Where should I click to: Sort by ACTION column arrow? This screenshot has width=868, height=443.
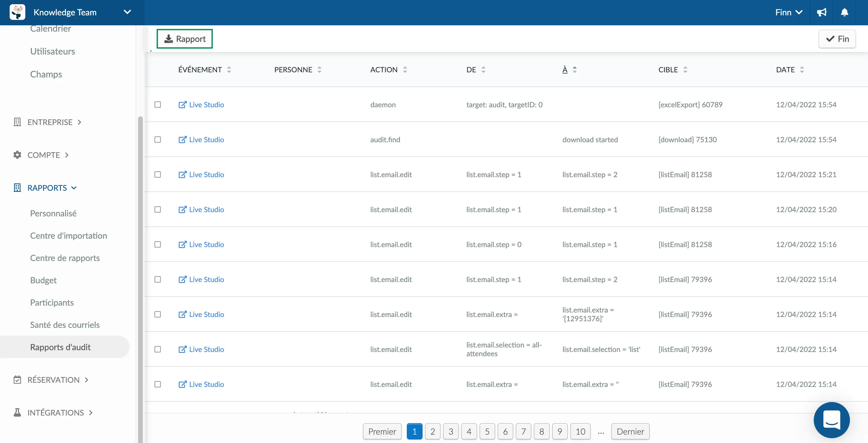404,69
